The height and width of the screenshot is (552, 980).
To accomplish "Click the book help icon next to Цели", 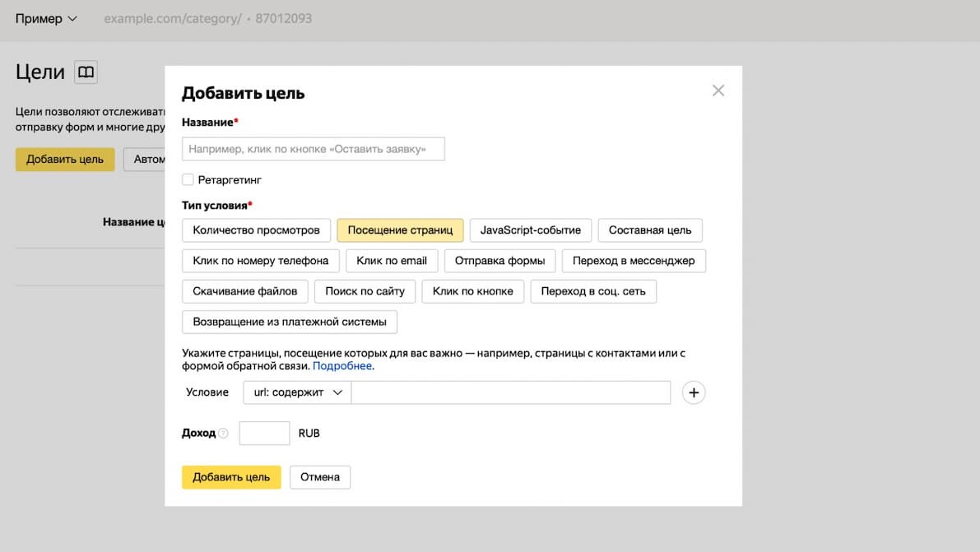I will coord(86,72).
